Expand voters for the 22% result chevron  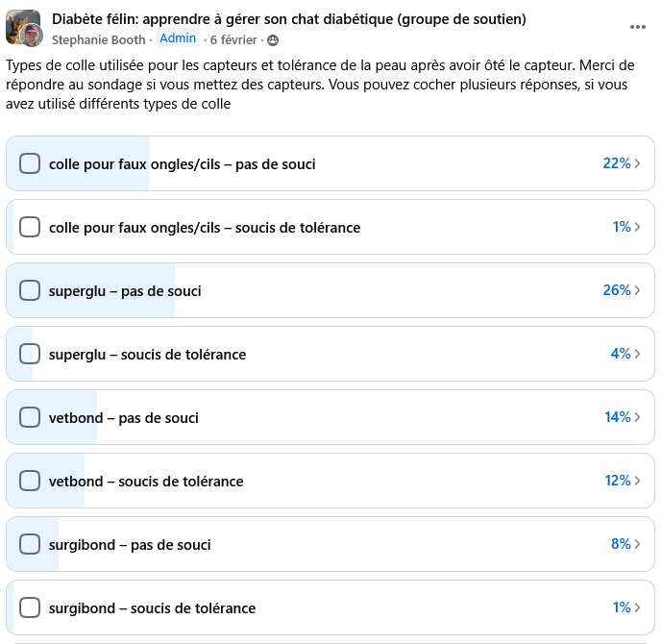click(x=637, y=163)
